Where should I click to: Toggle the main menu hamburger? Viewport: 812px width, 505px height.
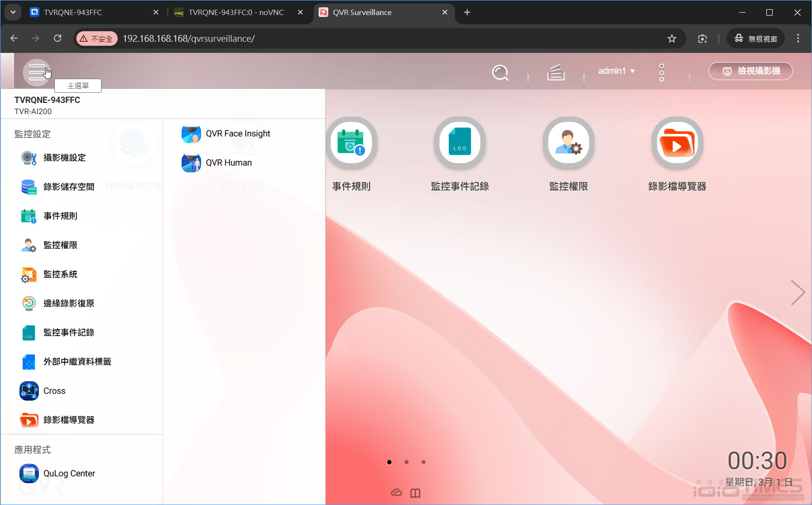point(37,72)
